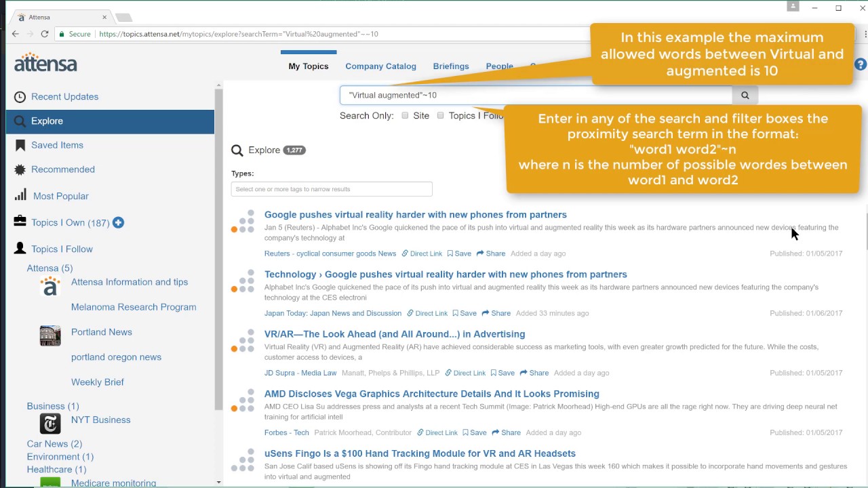Open the Types tag filter dropdown
Screen dimensions: 868x488
(x=332, y=189)
